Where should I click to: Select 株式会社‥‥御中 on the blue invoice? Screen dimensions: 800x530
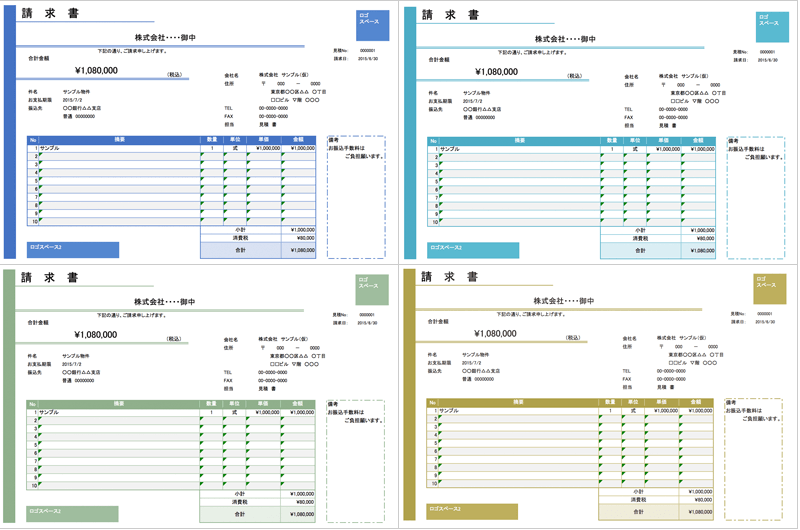tap(165, 38)
